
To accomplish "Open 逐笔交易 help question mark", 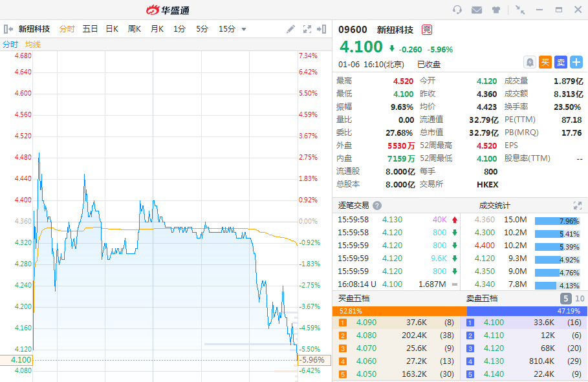I will pos(377,206).
